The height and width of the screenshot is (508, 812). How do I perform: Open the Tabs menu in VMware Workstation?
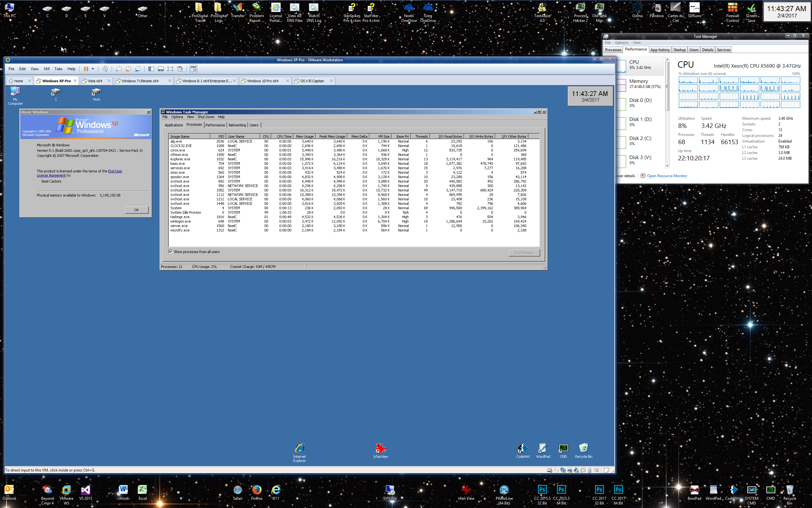58,69
